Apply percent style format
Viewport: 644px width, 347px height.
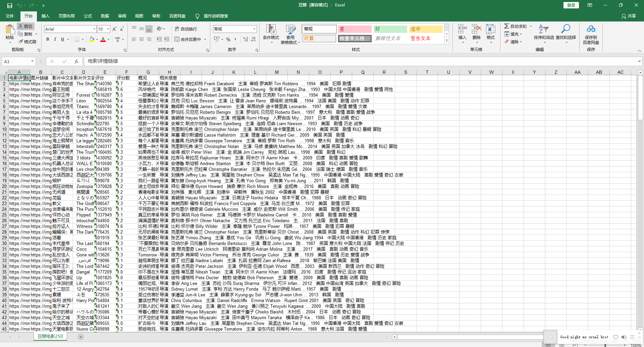pos(228,39)
